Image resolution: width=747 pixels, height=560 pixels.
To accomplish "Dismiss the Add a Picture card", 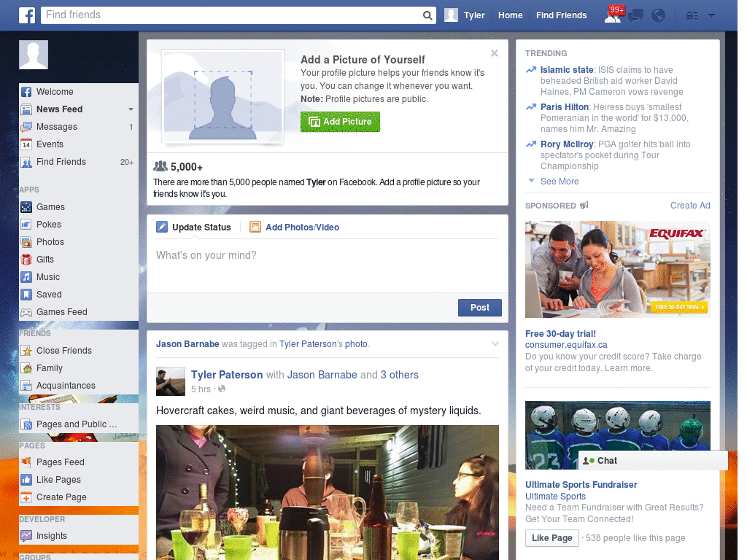I will [x=495, y=52].
